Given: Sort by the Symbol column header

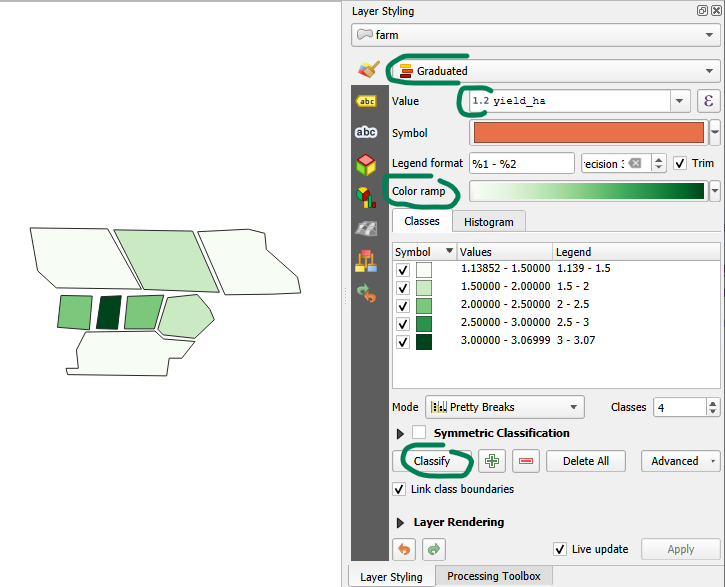Looking at the screenshot, I should pyautogui.click(x=424, y=251).
